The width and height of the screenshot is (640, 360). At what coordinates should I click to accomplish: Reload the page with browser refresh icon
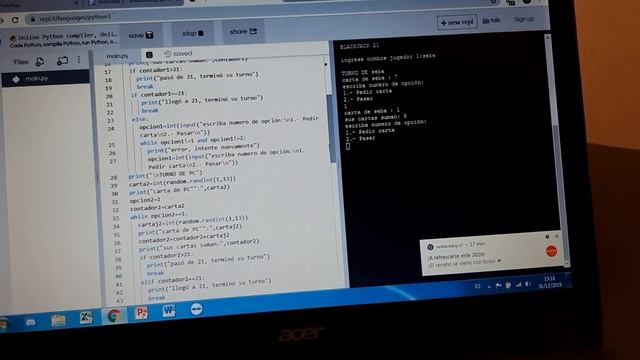(x=15, y=20)
